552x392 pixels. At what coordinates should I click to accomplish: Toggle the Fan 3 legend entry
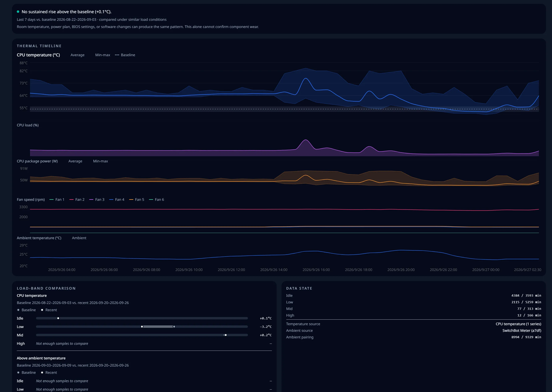click(97, 199)
